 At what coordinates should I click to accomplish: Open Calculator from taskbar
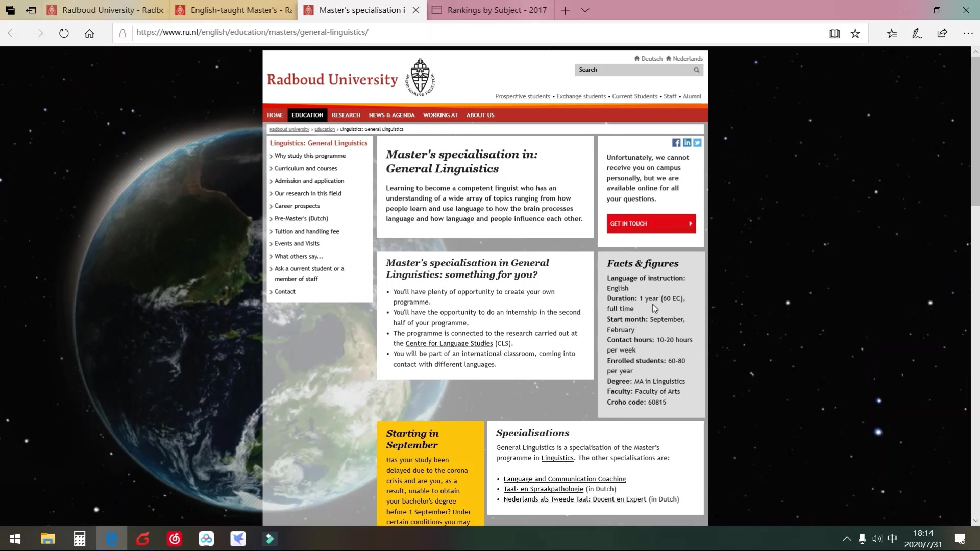point(80,539)
